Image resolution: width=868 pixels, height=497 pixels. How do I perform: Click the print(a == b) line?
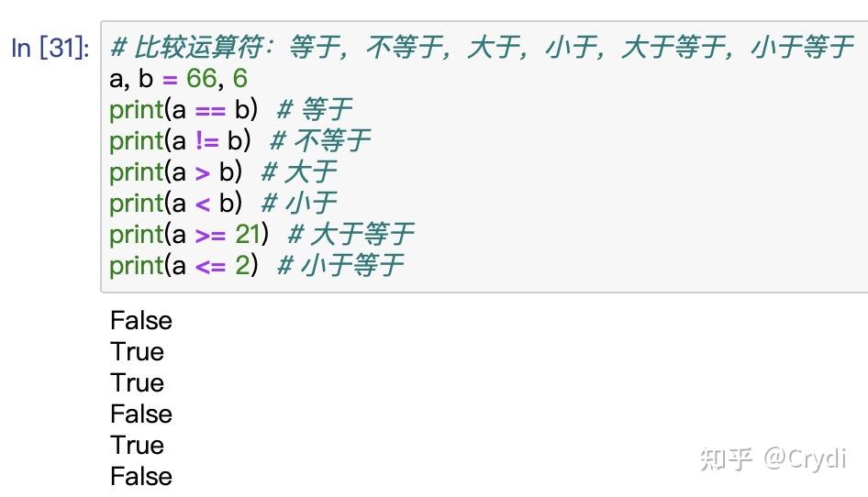coord(231,109)
